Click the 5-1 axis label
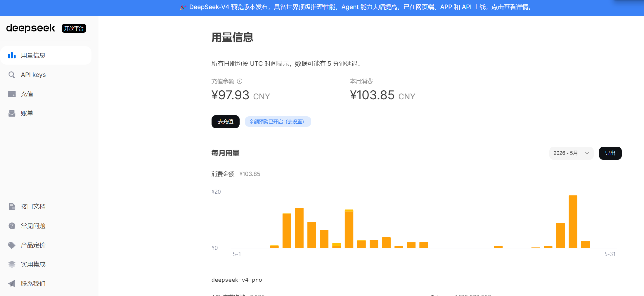The image size is (644, 296). pyautogui.click(x=237, y=254)
